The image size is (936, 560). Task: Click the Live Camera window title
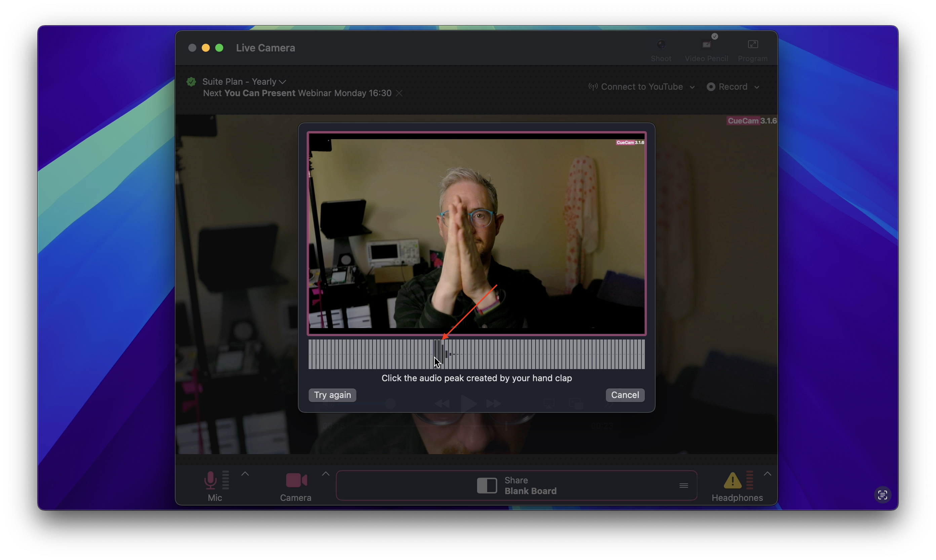(x=265, y=48)
